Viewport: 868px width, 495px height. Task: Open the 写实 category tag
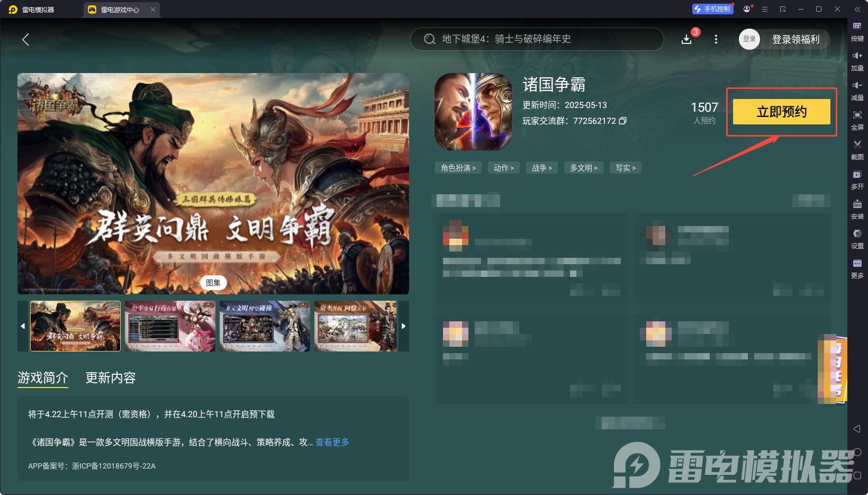pos(626,168)
